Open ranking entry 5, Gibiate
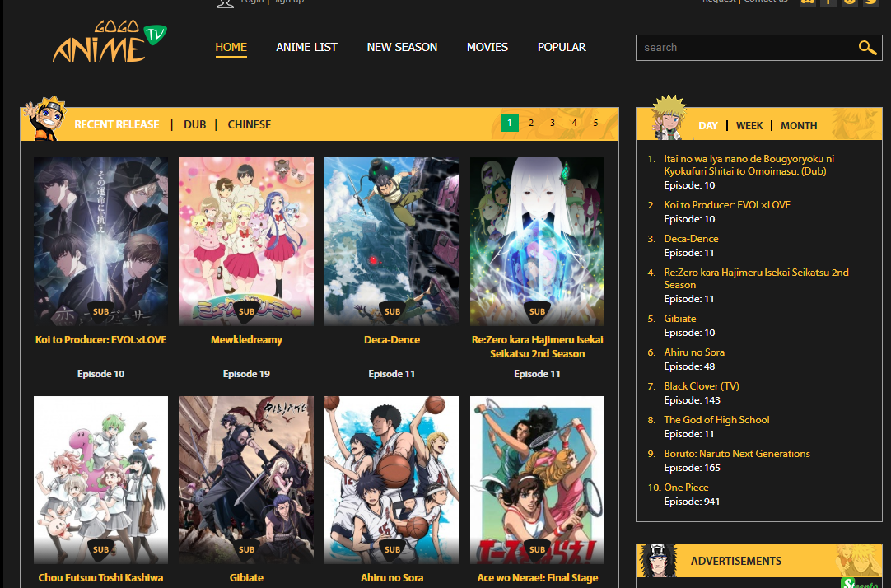Viewport: 891px width, 588px height. coord(679,319)
